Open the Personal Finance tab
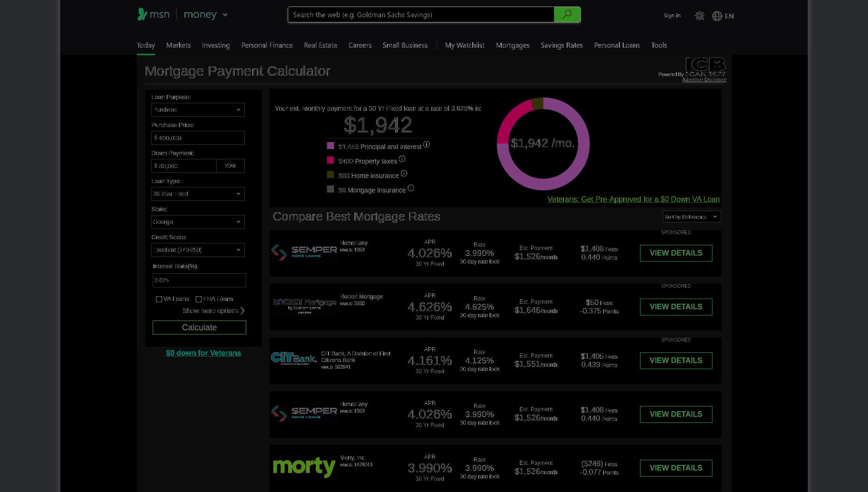Image resolution: width=868 pixels, height=492 pixels. [x=267, y=45]
